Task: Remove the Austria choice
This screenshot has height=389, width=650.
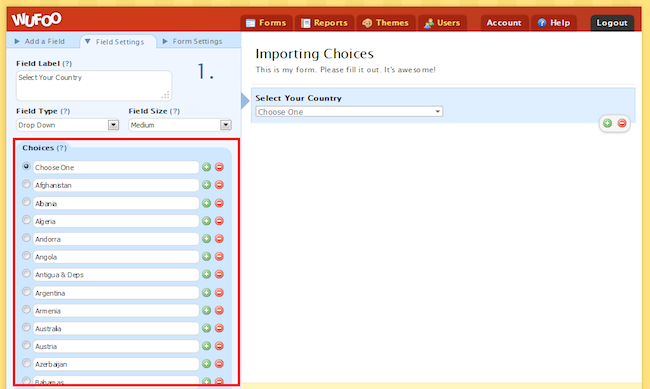Action: point(219,346)
